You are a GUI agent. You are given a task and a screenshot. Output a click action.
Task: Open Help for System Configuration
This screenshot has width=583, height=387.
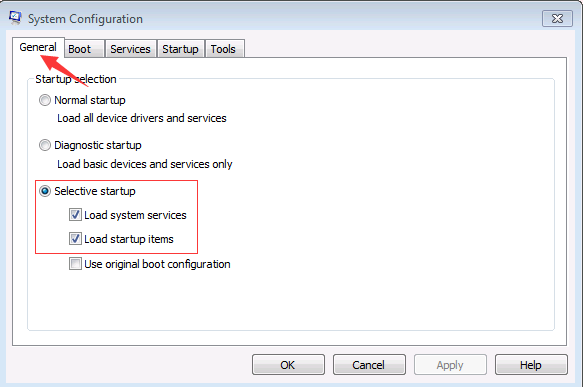pyautogui.click(x=531, y=365)
